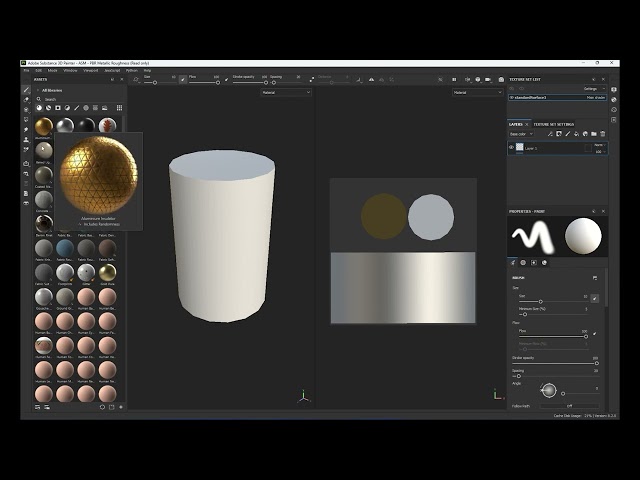
Task: Adjust Flow slider in top toolbar
Action: point(204,82)
